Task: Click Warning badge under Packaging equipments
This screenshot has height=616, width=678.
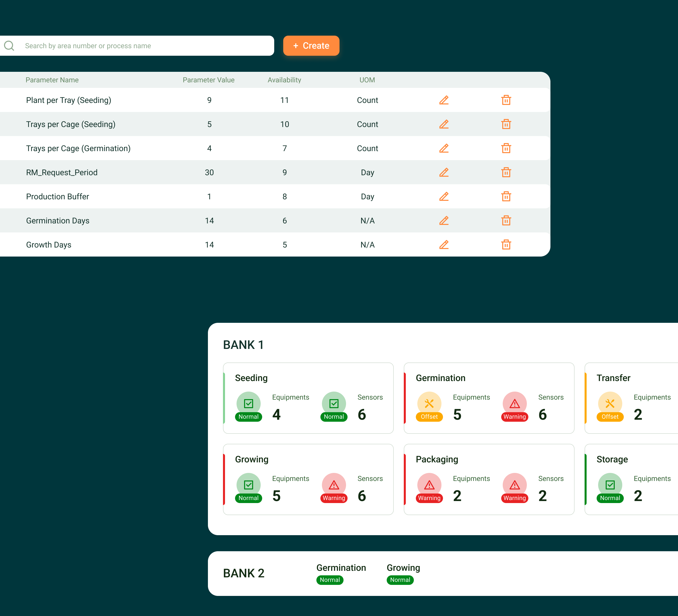Action: pos(429,498)
